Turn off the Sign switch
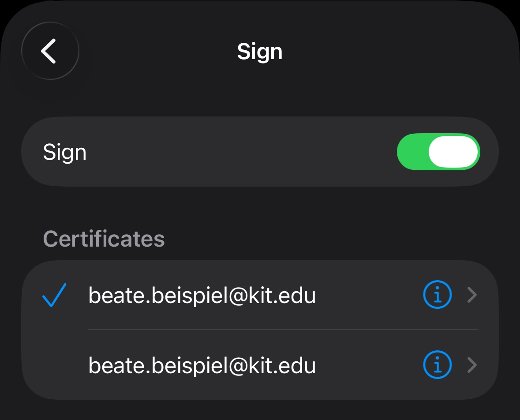The width and height of the screenshot is (520, 420). [x=438, y=152]
